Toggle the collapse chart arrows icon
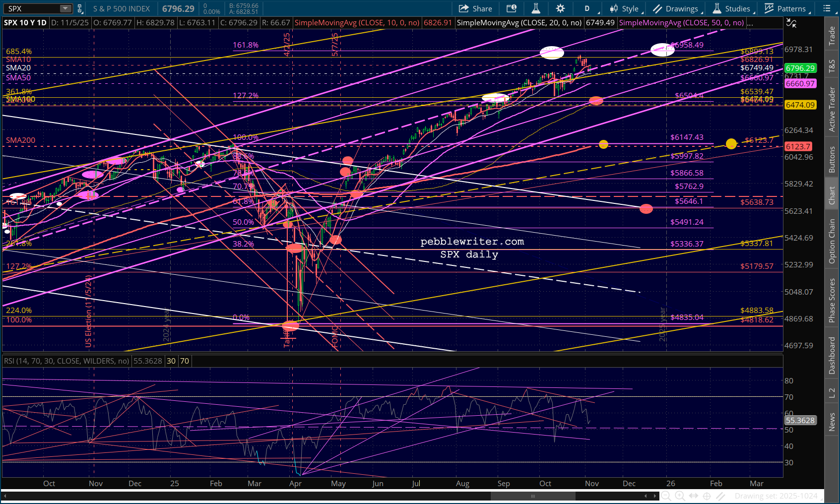840x504 pixels. [x=791, y=23]
